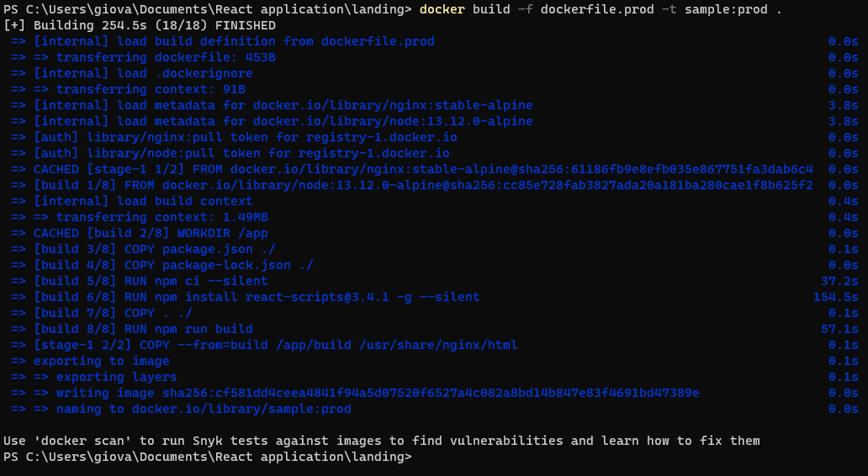This screenshot has height=476, width=868.
Task: Click the 'writing image sha256' hash line
Action: pyautogui.click(x=355, y=393)
